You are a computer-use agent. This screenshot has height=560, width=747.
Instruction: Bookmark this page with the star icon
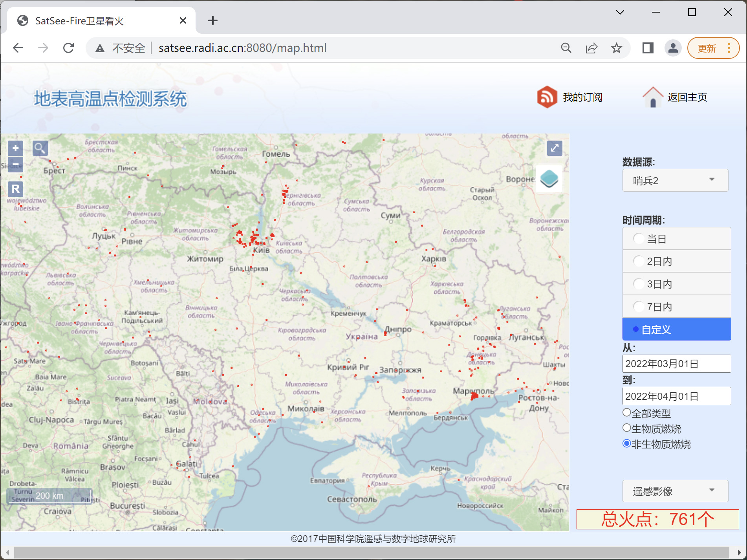(617, 48)
